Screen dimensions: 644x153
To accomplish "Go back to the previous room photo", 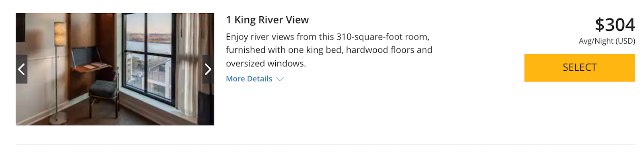I will [x=21, y=69].
